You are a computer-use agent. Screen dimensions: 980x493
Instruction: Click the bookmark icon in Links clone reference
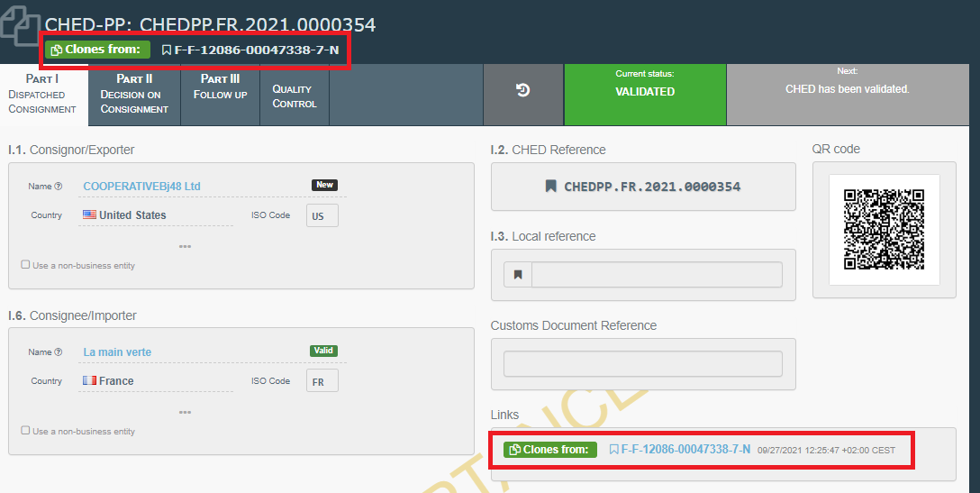coord(613,449)
